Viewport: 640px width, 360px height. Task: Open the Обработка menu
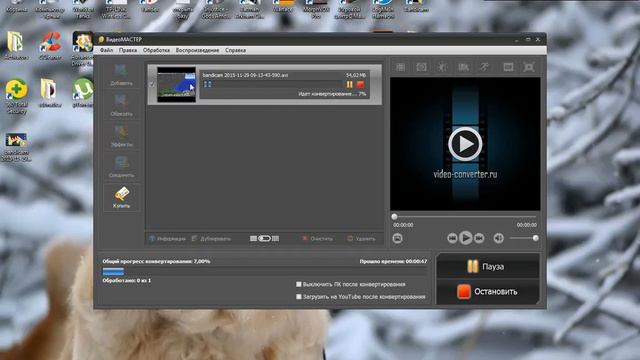(x=156, y=50)
